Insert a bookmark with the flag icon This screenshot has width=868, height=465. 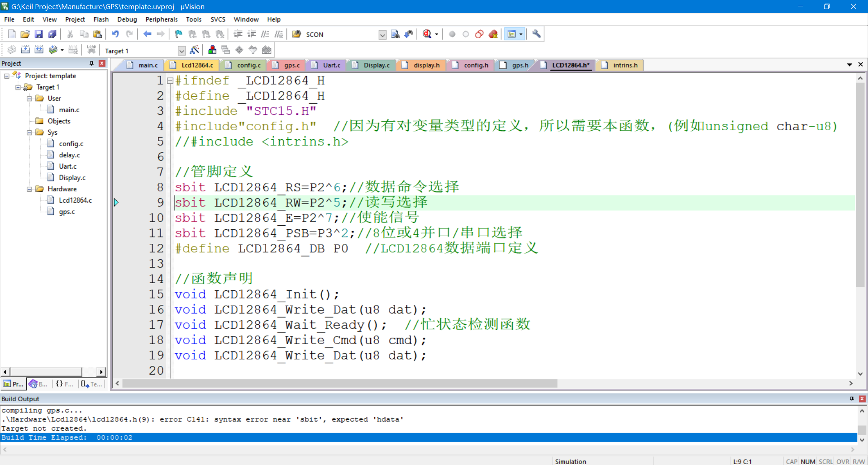tap(178, 34)
